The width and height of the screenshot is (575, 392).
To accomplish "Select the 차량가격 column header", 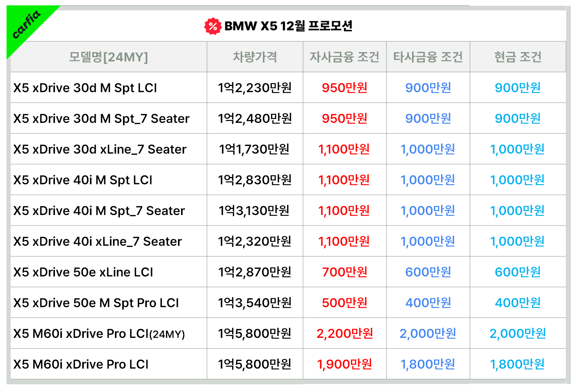I will coord(255,57).
